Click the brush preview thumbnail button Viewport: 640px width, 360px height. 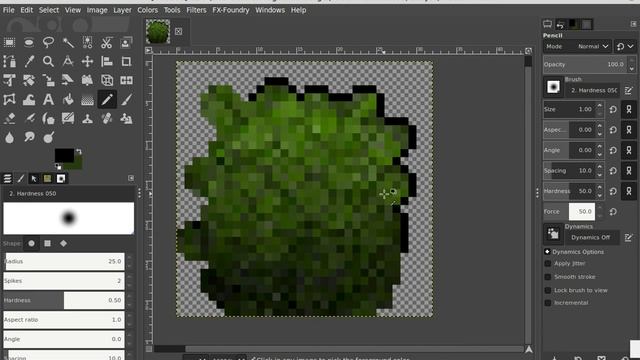tap(553, 87)
